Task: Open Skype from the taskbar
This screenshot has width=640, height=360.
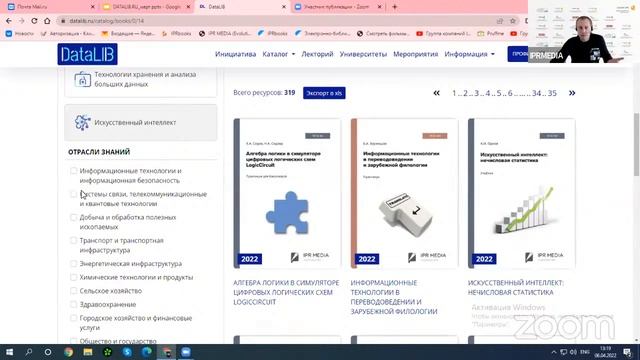Action: 127,352
